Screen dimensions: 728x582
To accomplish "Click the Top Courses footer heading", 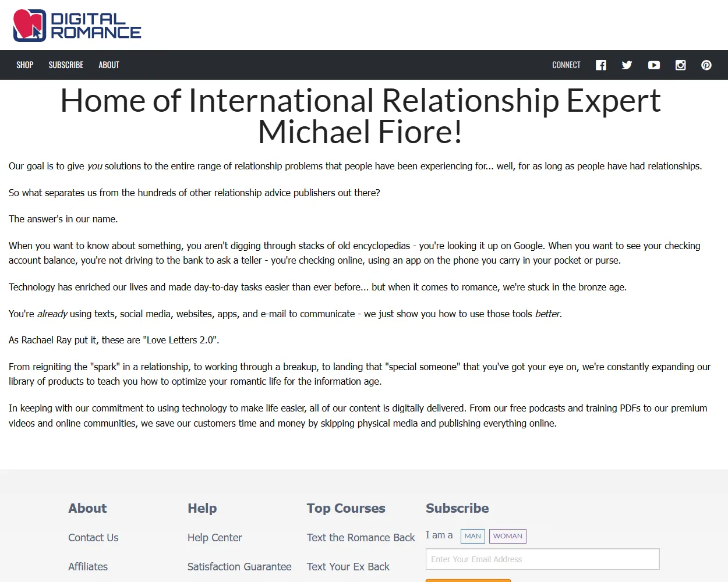I will (346, 508).
